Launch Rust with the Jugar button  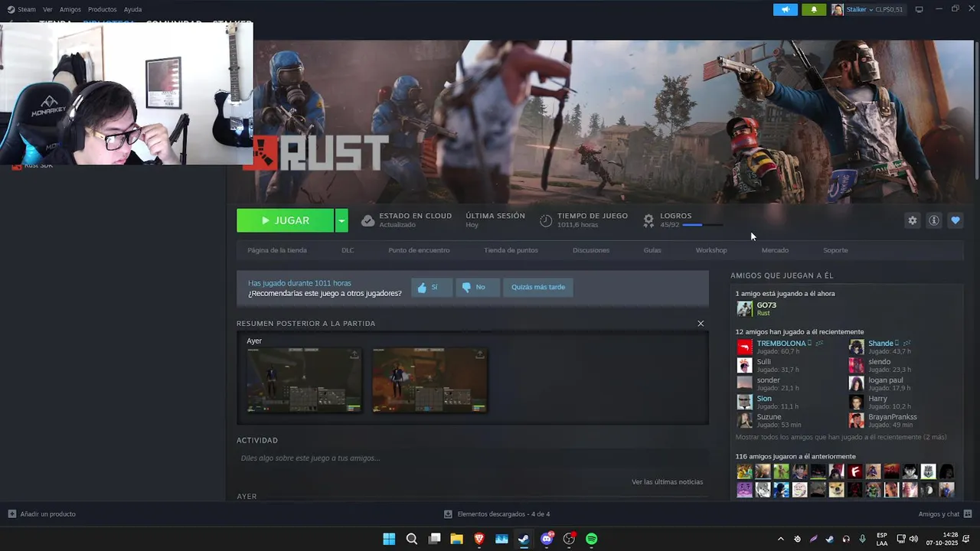click(285, 220)
